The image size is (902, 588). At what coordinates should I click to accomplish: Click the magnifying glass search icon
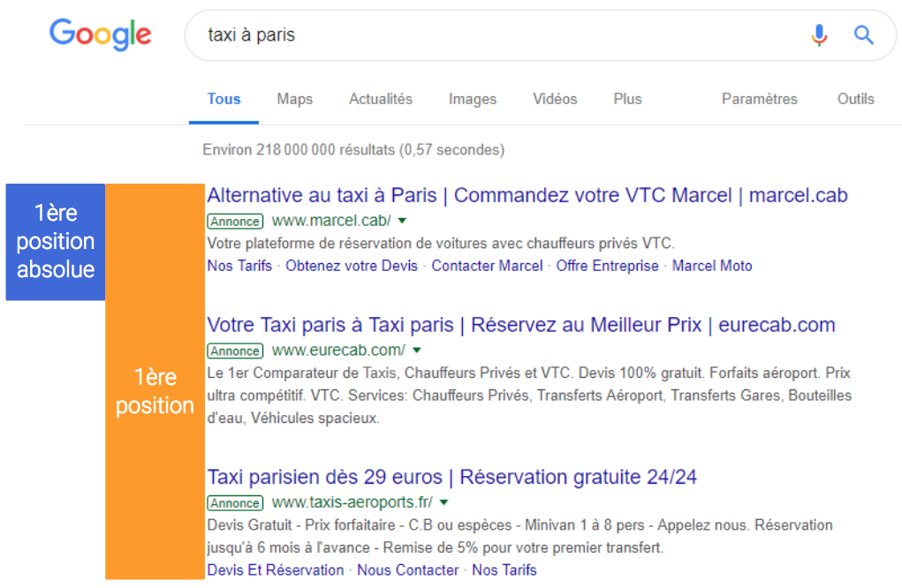coord(863,35)
